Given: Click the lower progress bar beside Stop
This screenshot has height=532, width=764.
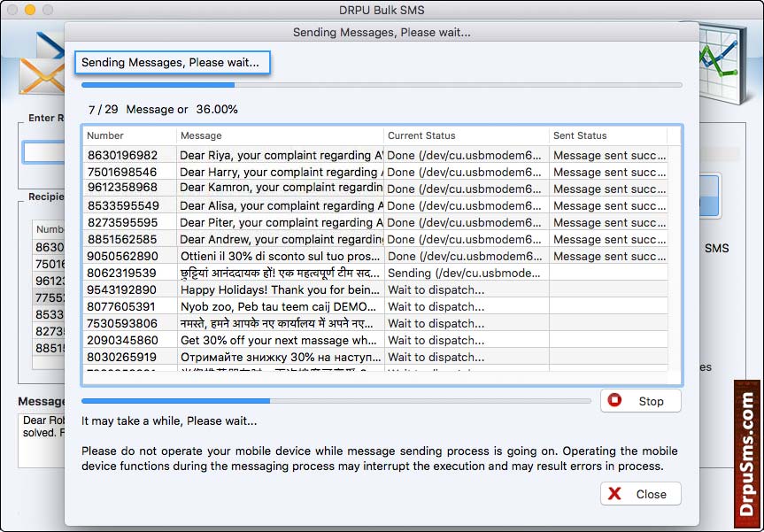Looking at the screenshot, I should pos(336,401).
